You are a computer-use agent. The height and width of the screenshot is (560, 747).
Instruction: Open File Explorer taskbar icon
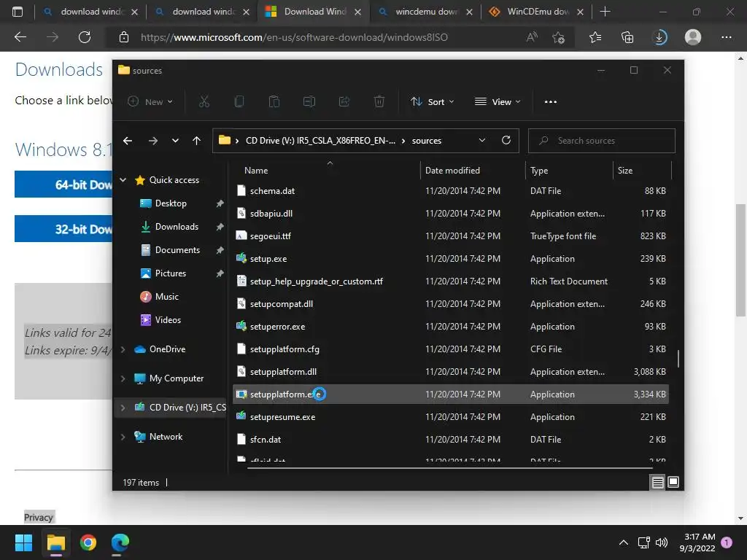55,542
